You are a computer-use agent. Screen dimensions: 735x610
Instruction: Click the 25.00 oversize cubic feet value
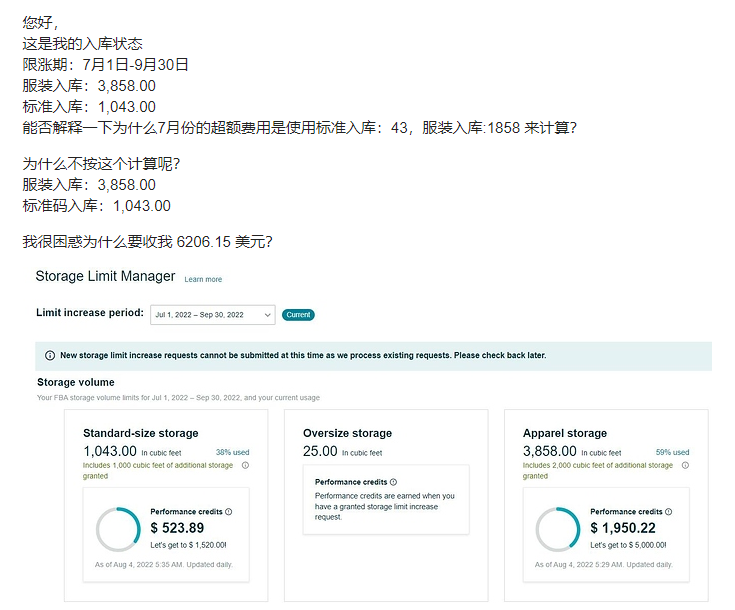click(x=320, y=451)
